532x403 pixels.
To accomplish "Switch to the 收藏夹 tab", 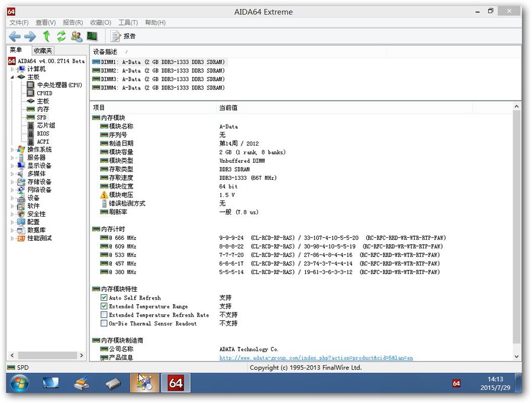I will point(43,50).
